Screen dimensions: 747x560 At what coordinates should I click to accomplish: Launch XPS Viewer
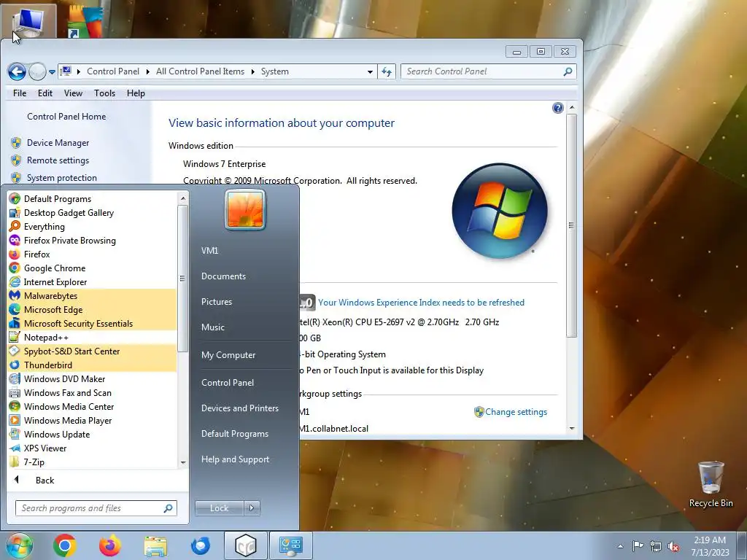pos(92,448)
